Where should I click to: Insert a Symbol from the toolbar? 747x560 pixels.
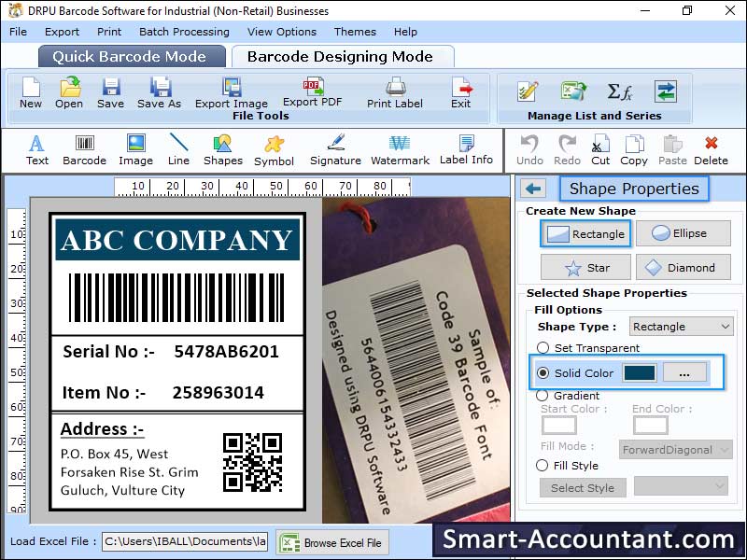coord(274,144)
